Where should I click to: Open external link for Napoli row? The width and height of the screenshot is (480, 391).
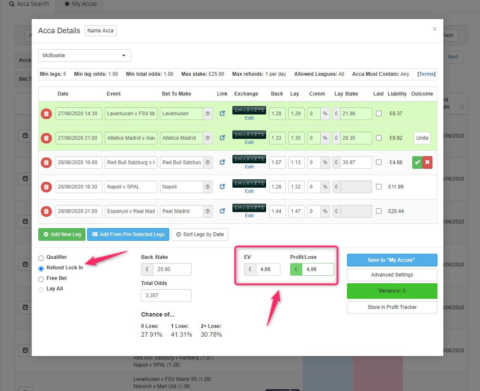tap(222, 186)
